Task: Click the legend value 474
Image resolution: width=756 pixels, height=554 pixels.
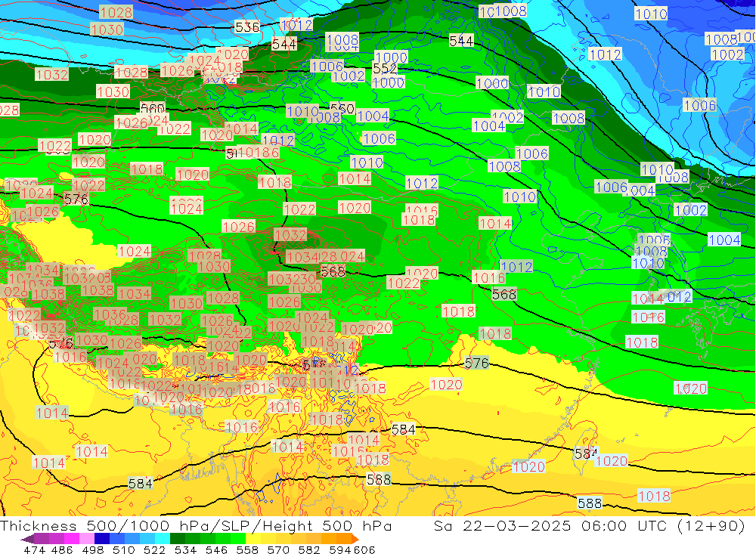Action: click(35, 549)
